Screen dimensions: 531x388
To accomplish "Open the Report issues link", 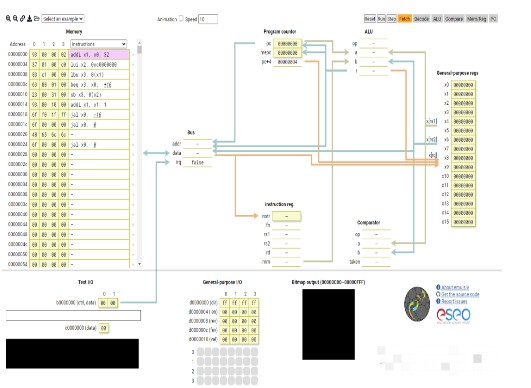I will (x=454, y=301).
